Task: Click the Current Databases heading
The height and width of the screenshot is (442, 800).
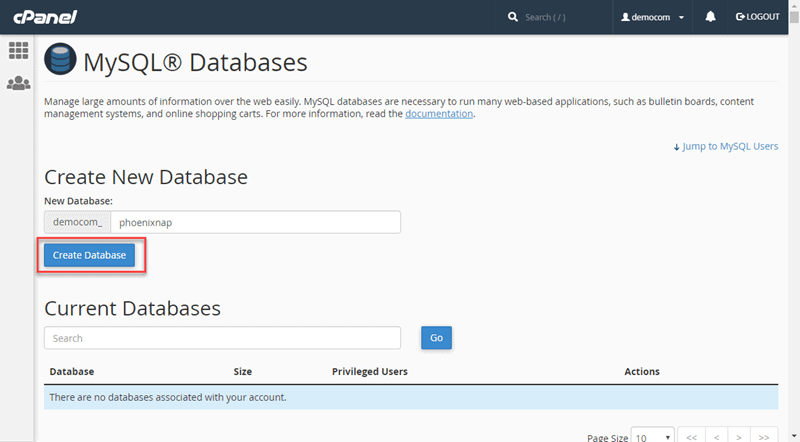Action: (x=133, y=308)
